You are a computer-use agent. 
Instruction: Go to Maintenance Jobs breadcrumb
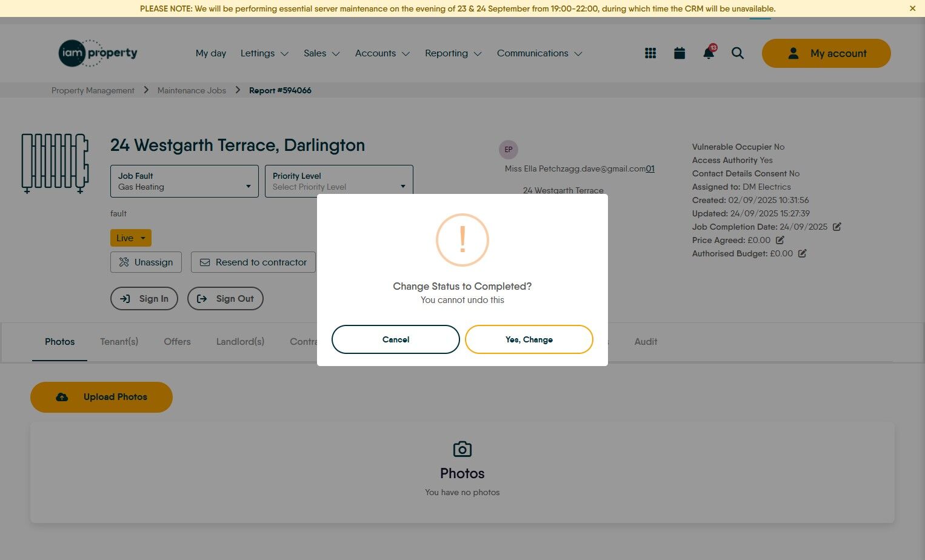[192, 90]
